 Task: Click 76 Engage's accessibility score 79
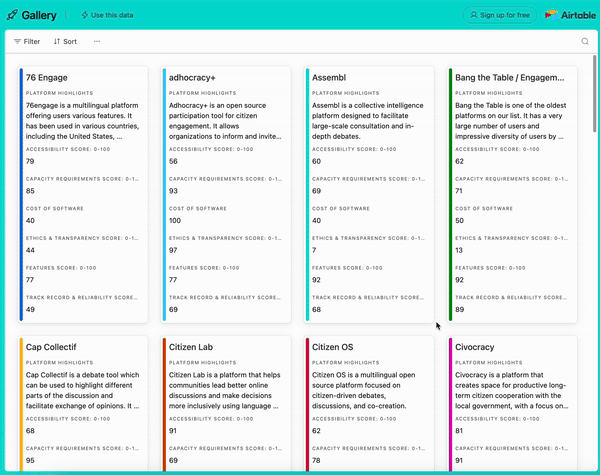click(30, 161)
